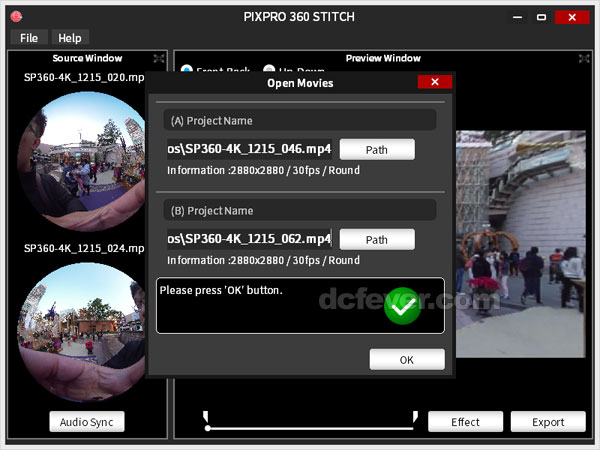
Task: Select the Front-Back radio option
Action: pos(186,69)
